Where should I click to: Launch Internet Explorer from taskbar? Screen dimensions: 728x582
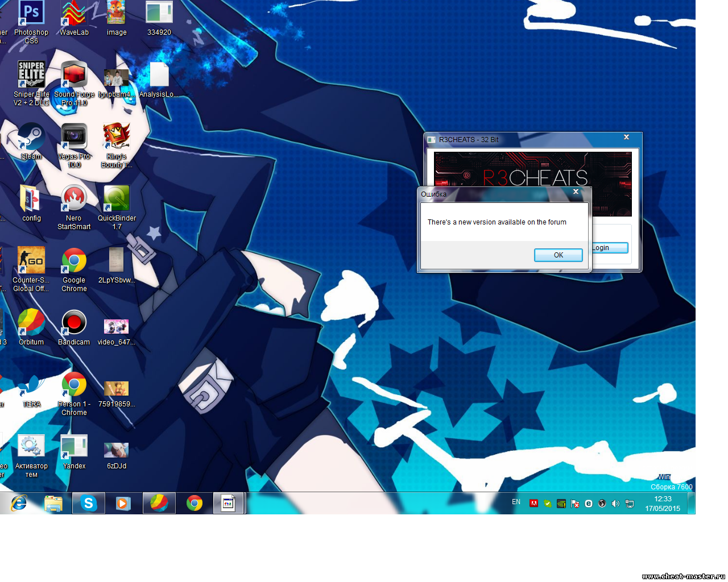tap(19, 503)
